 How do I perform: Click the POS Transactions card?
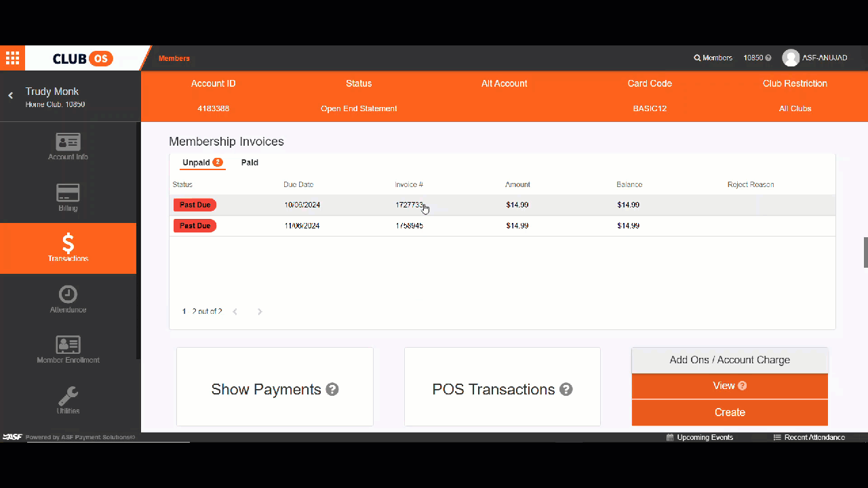point(502,387)
